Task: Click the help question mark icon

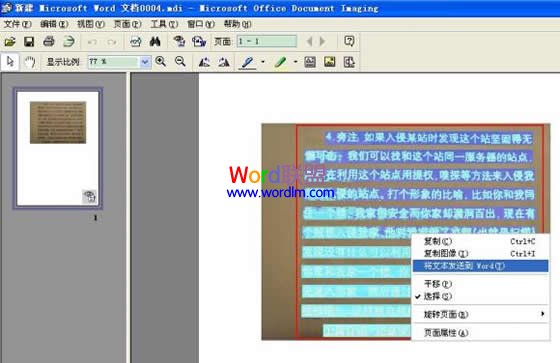Action: tap(349, 41)
